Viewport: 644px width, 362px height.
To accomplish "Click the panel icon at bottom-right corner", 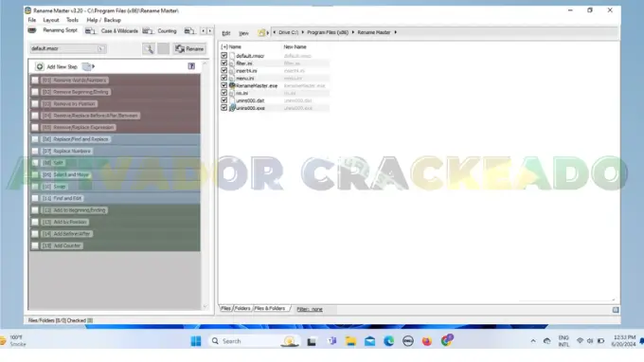I will coord(616,310).
